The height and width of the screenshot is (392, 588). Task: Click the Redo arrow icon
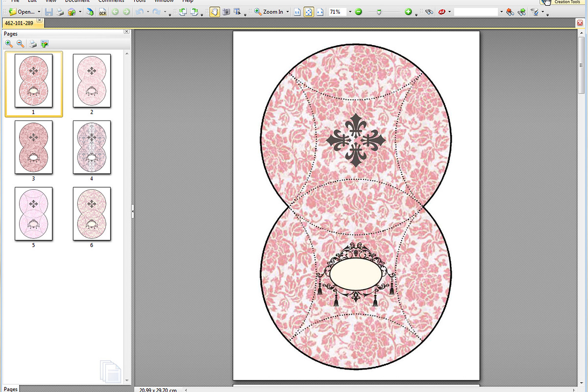coord(156,12)
